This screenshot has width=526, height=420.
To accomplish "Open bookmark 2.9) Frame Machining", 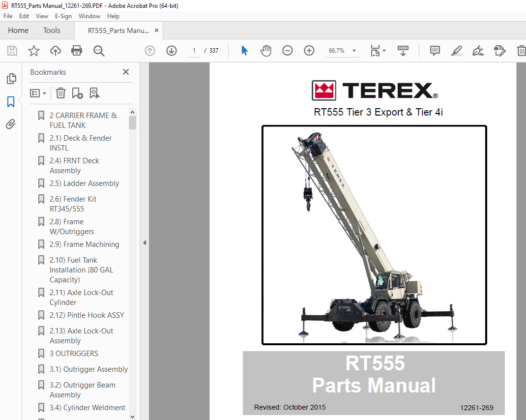I will coord(84,244).
